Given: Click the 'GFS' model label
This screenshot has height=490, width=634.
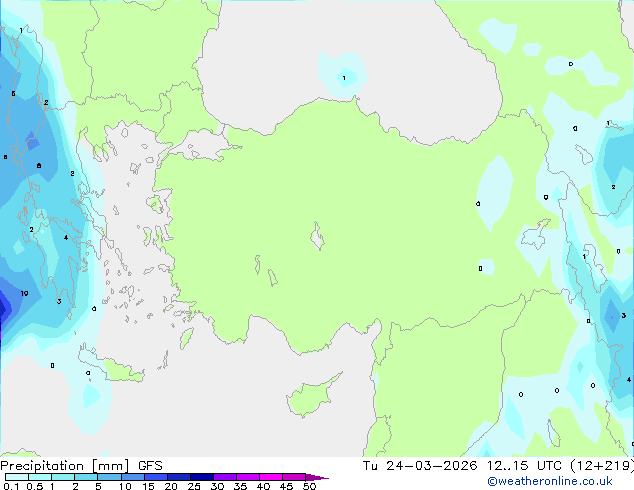Looking at the screenshot, I should tap(150, 466).
